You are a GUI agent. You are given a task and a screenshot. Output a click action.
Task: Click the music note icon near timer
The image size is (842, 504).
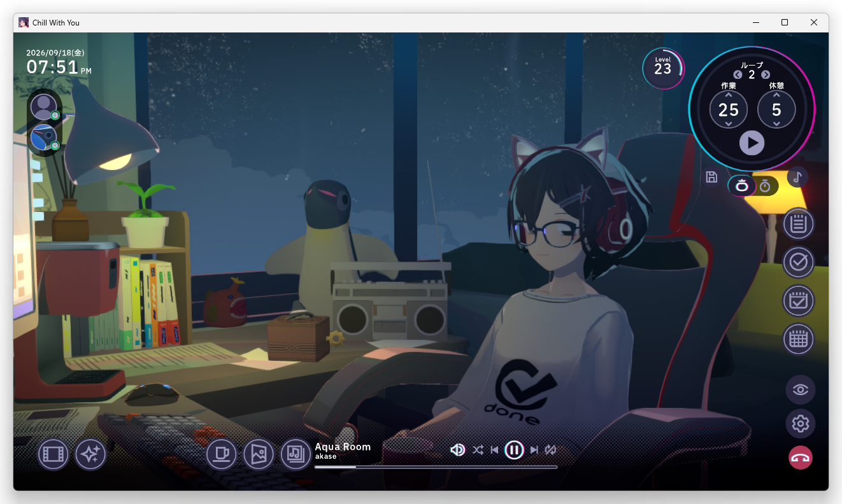(x=797, y=176)
